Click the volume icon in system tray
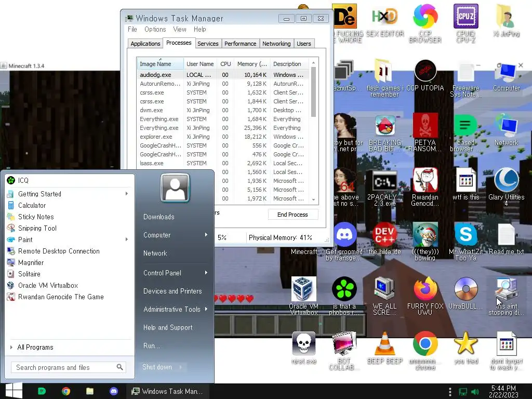 [x=475, y=392]
